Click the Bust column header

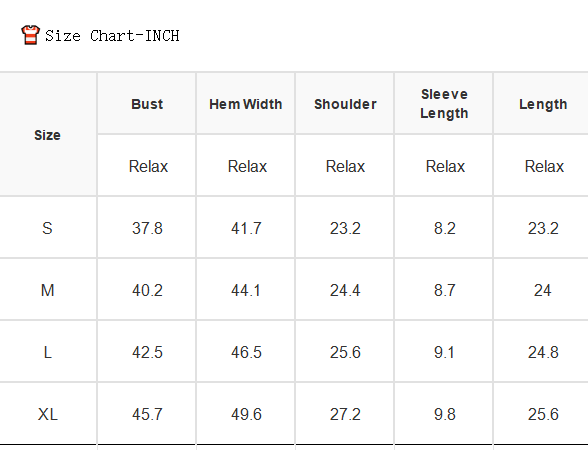coord(147,104)
